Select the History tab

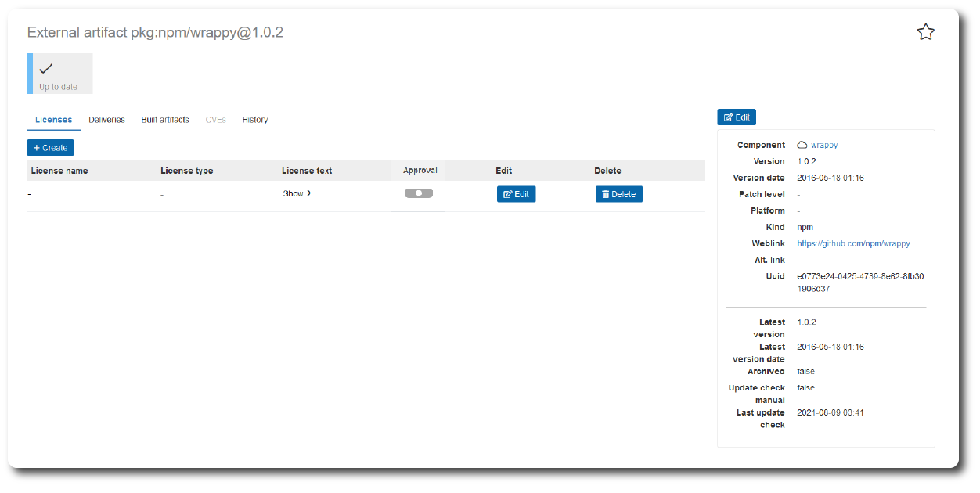point(255,120)
